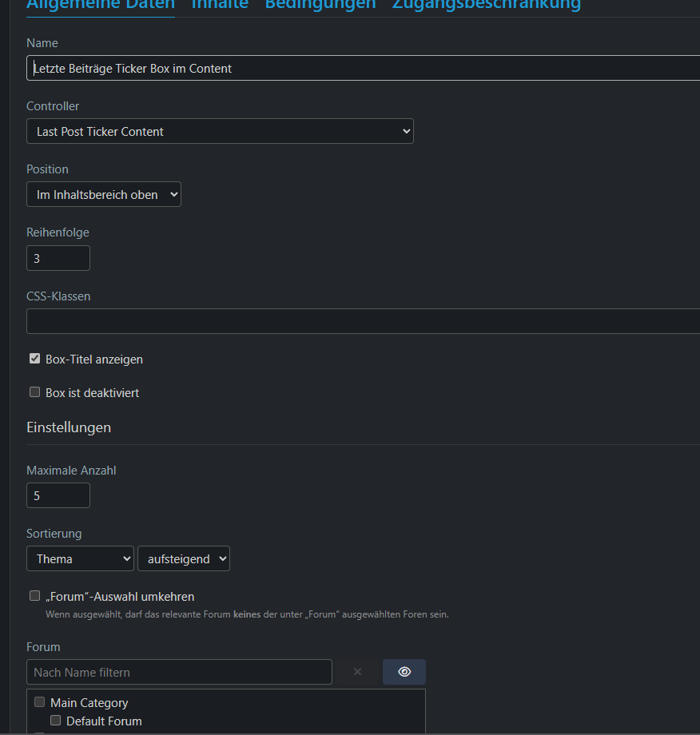The height and width of the screenshot is (735, 700).
Task: Uncheck the Box-Titel anzeigen checkbox
Action: click(x=35, y=359)
